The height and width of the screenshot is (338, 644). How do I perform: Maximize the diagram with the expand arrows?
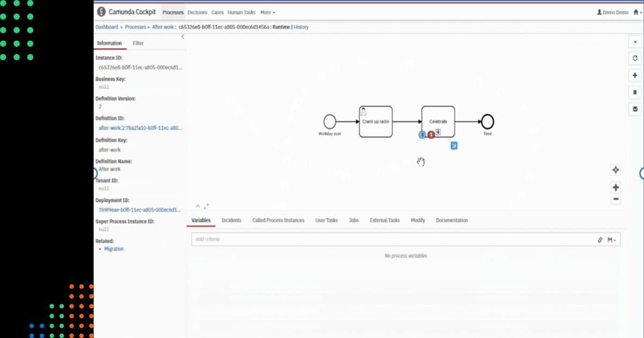click(x=206, y=205)
